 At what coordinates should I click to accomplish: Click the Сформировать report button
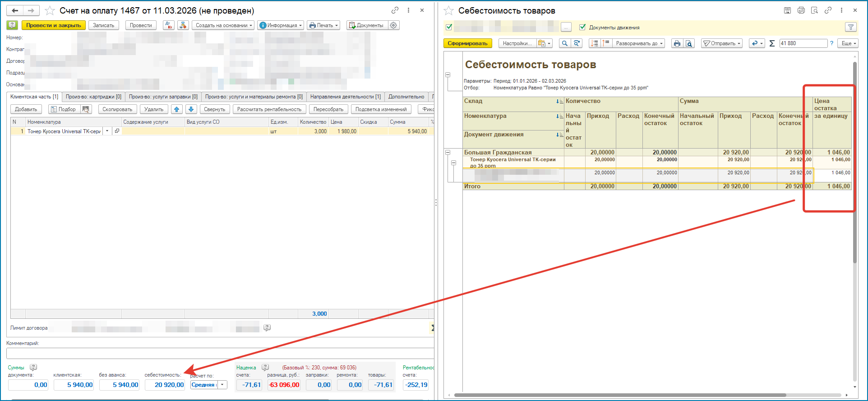point(467,43)
